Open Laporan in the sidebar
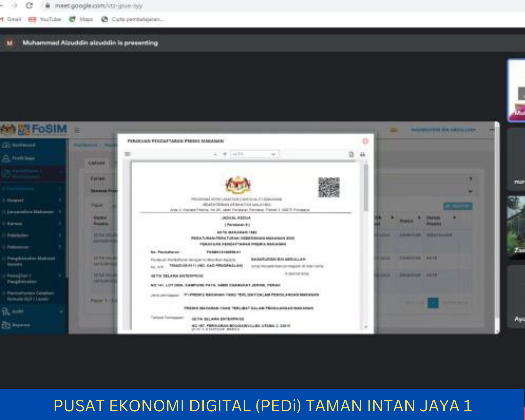The width and height of the screenshot is (525, 420). [16, 325]
